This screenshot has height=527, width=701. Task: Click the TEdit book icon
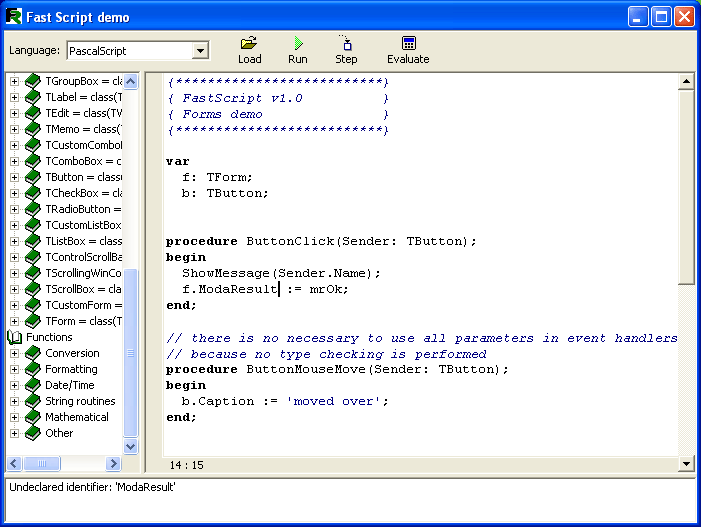click(33, 114)
